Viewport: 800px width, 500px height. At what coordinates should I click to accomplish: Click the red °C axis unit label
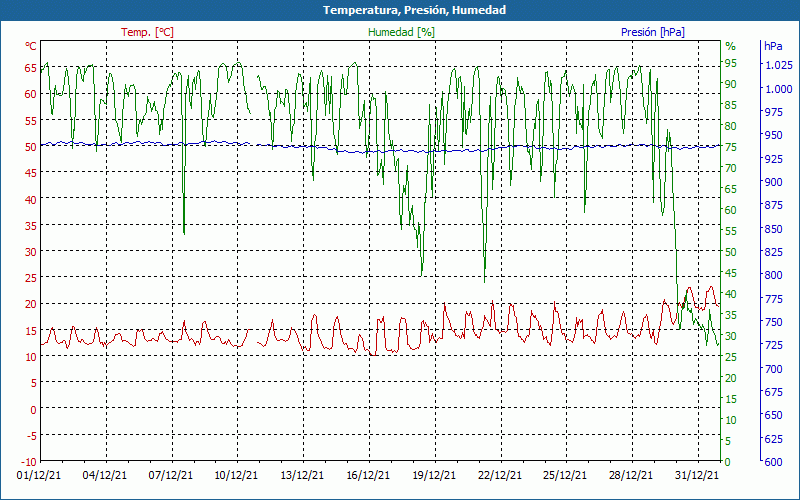pos(31,46)
